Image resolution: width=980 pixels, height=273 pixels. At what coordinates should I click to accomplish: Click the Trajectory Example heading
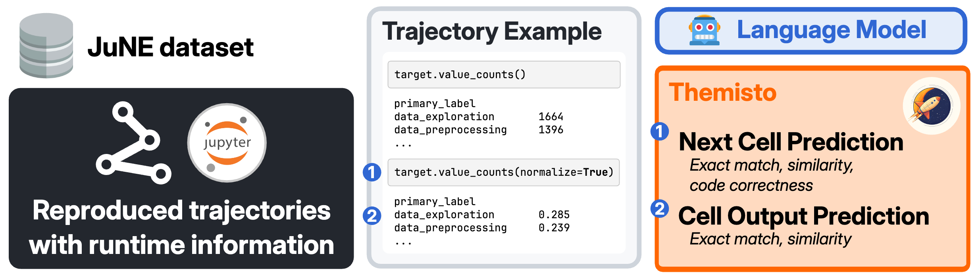tap(492, 31)
